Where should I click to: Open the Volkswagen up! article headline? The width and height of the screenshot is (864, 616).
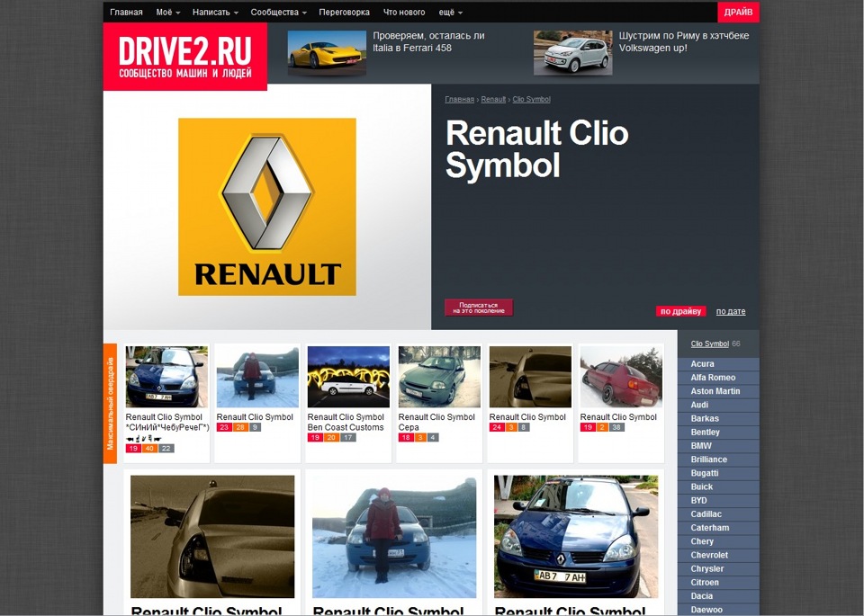(684, 42)
